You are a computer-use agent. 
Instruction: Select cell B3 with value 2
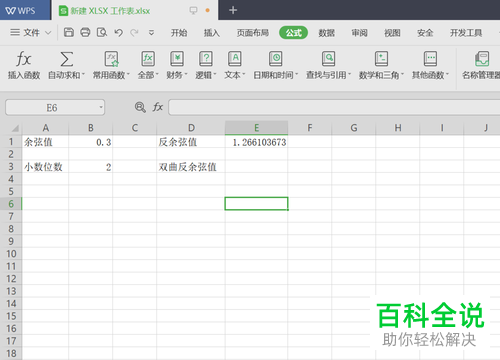(x=91, y=167)
